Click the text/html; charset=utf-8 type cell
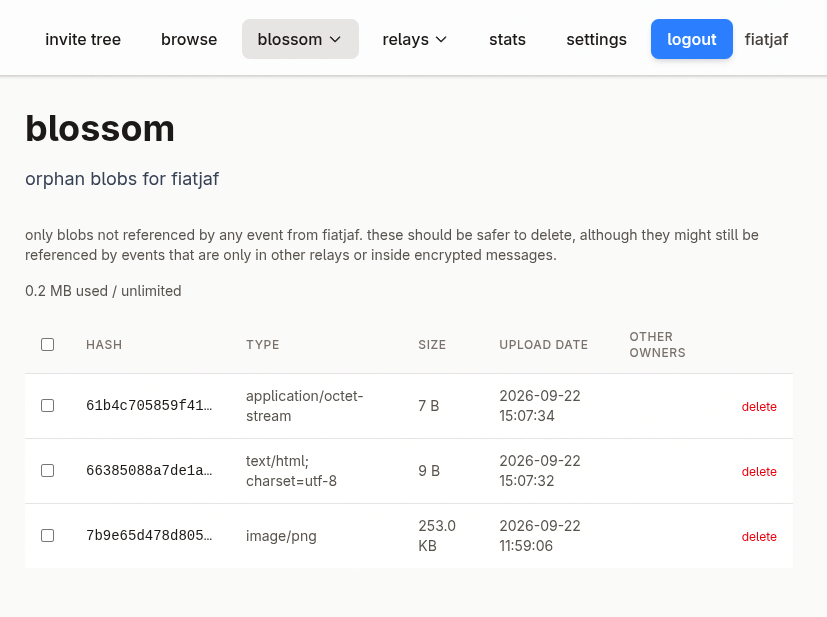This screenshot has height=617, width=827. point(291,471)
